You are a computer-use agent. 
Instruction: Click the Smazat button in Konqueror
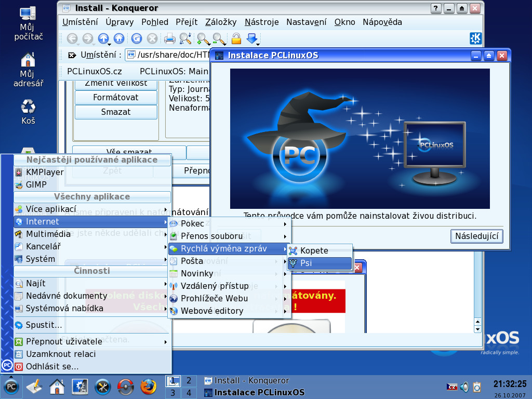(x=116, y=112)
